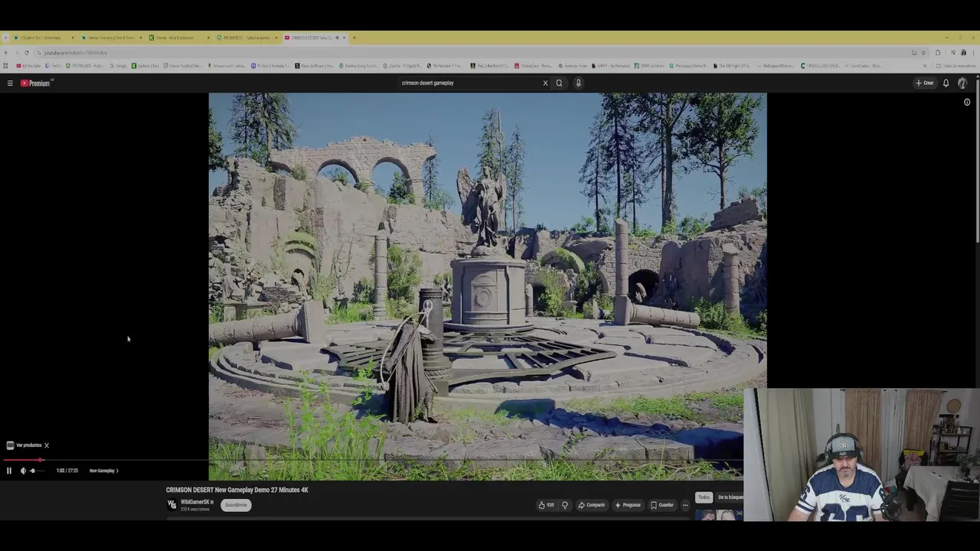Open the browser extensions puzzle icon
This screenshot has height=551, width=980.
pos(938,53)
